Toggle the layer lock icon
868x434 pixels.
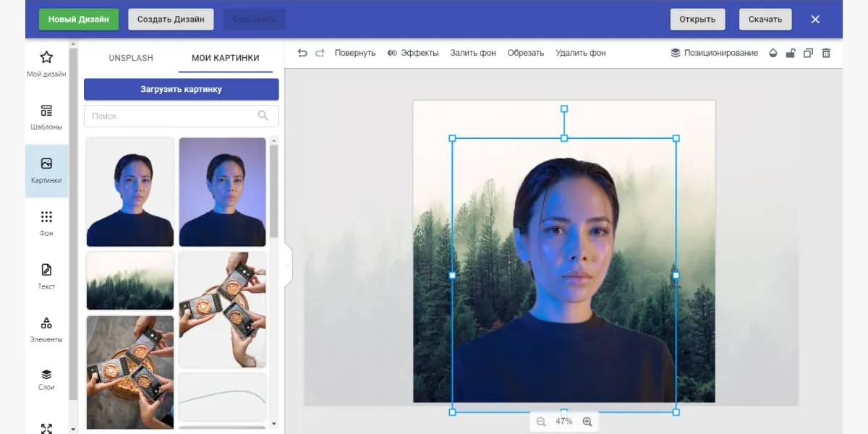click(791, 53)
